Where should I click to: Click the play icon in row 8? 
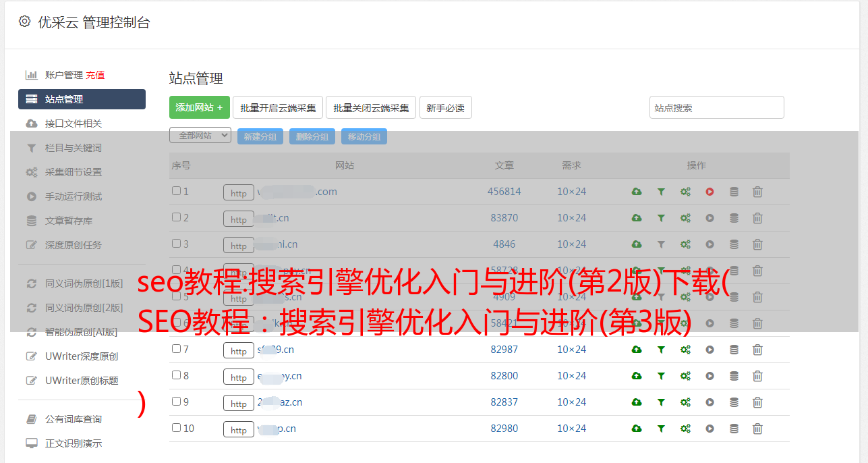tap(710, 376)
